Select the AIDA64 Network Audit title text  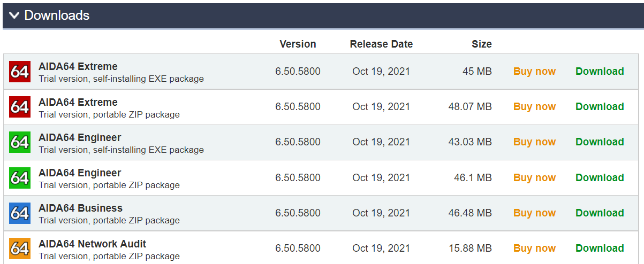pos(92,244)
